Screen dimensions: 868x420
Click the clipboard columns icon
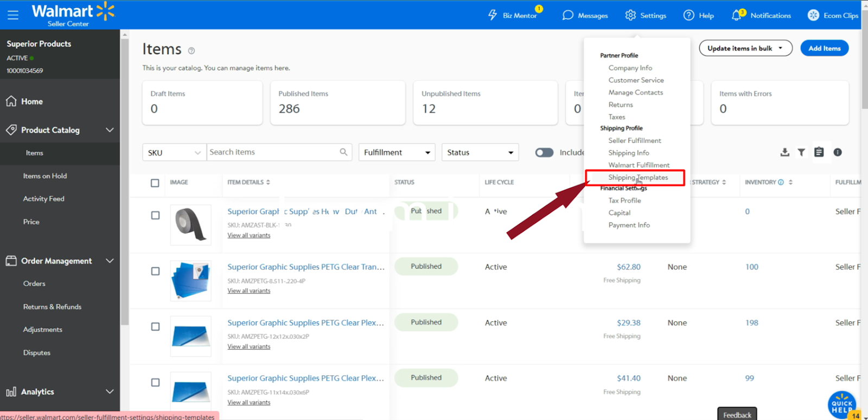click(819, 152)
